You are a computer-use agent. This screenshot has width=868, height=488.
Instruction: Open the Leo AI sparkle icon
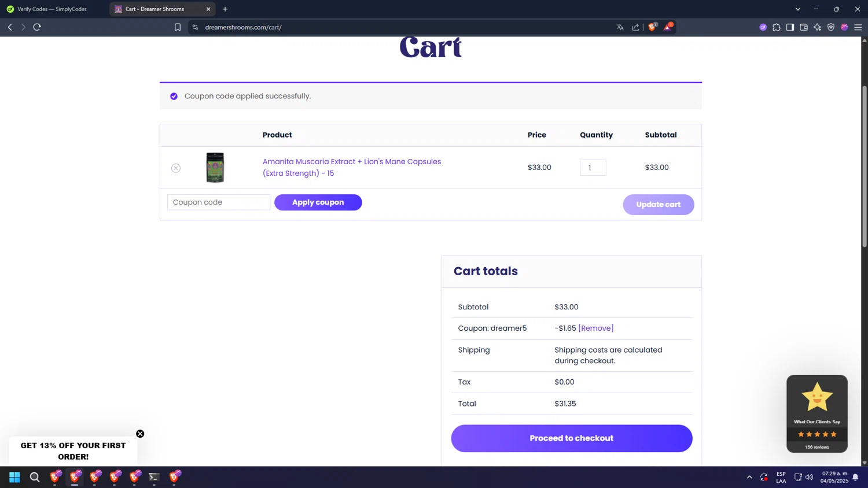click(x=817, y=27)
